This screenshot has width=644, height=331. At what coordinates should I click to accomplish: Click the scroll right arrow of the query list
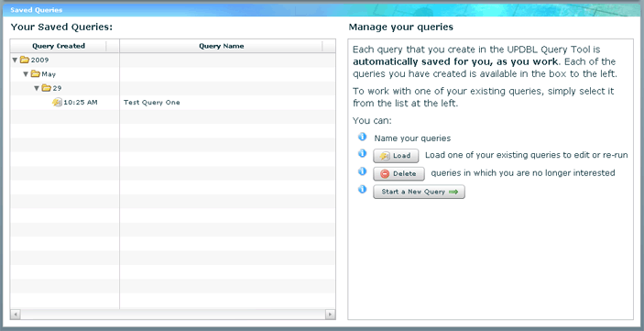330,314
